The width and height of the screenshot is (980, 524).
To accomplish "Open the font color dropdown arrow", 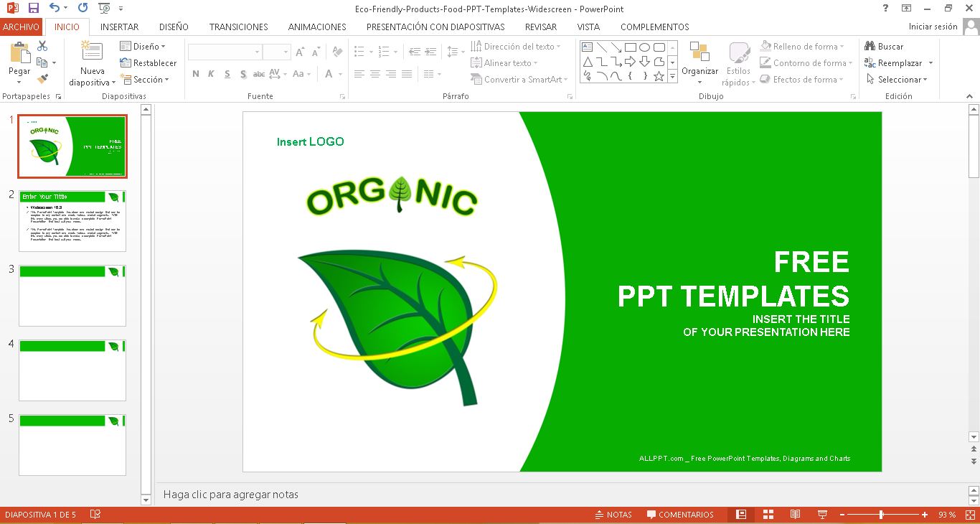I will pyautogui.click(x=341, y=74).
